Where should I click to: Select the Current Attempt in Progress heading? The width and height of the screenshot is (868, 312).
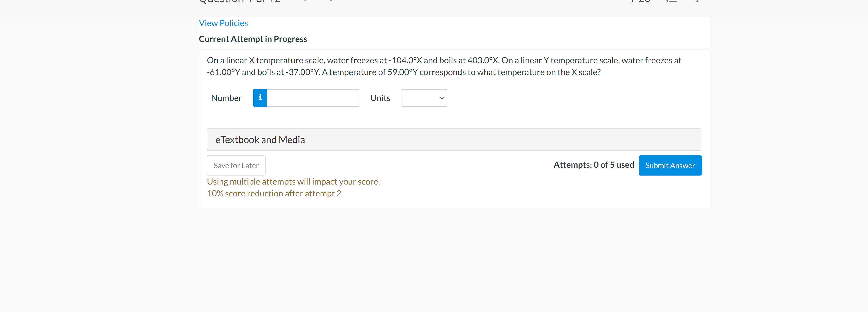click(x=253, y=39)
